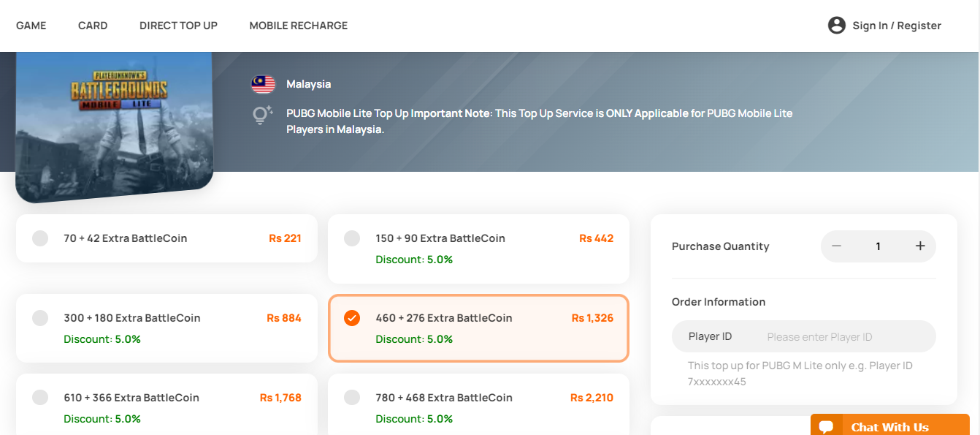Viewport: 980px width, 435px height.
Task: Decrease purchase quantity with minus button
Action: (x=837, y=246)
